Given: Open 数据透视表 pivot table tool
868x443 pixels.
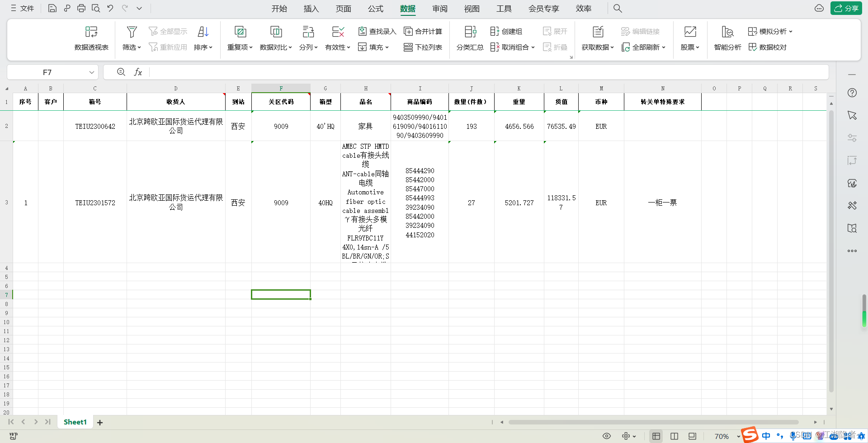Looking at the screenshot, I should 91,38.
